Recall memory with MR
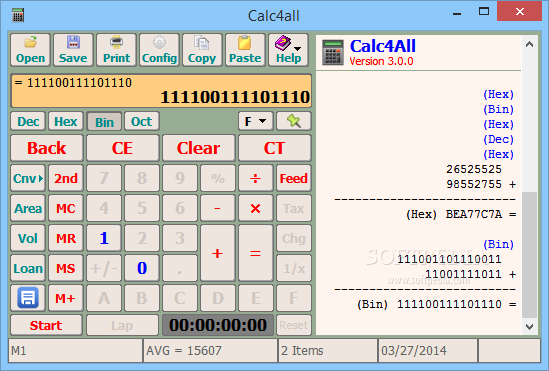This screenshot has width=549, height=371. pos(66,238)
